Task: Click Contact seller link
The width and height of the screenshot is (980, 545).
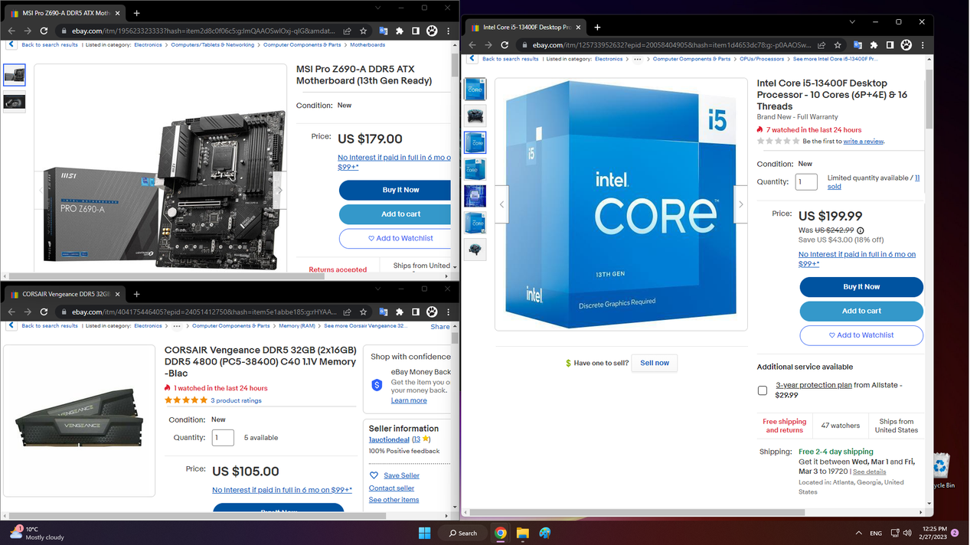Action: pyautogui.click(x=391, y=488)
